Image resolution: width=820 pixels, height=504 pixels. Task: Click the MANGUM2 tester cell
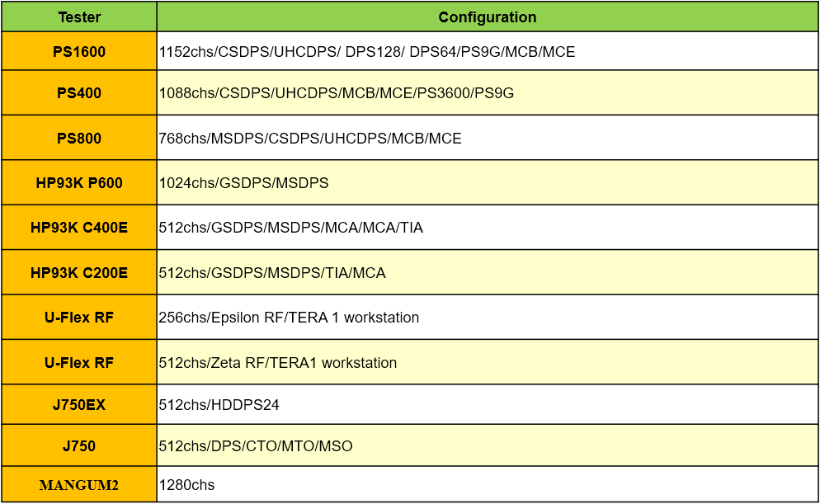pos(79,485)
